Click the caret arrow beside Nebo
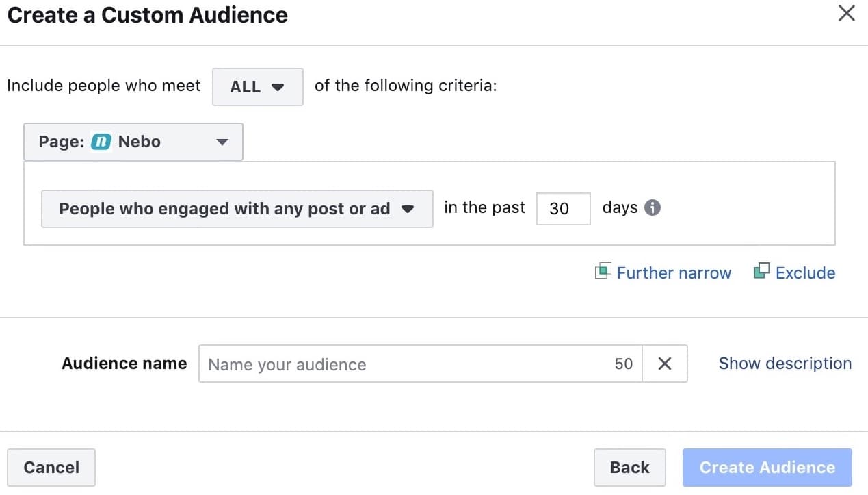 tap(222, 142)
